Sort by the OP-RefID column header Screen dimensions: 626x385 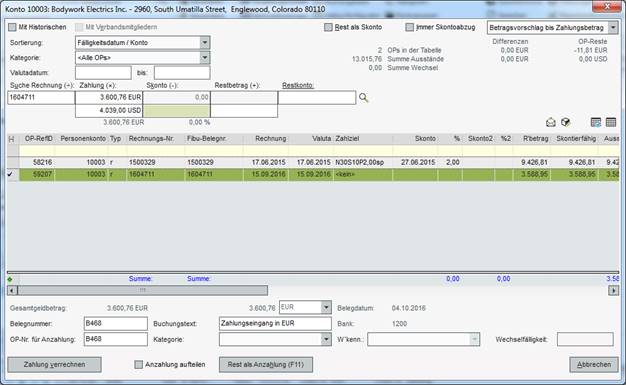point(38,139)
